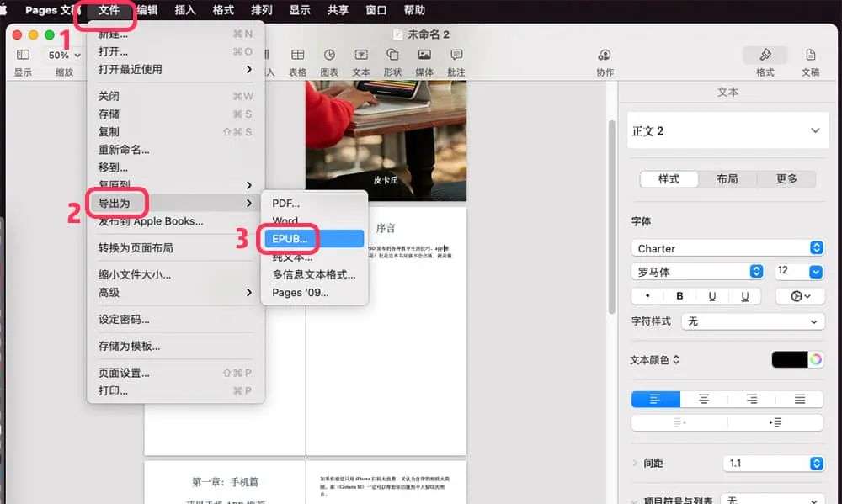Open the 排列 menu
Image resolution: width=842 pixels, height=504 pixels.
click(262, 10)
